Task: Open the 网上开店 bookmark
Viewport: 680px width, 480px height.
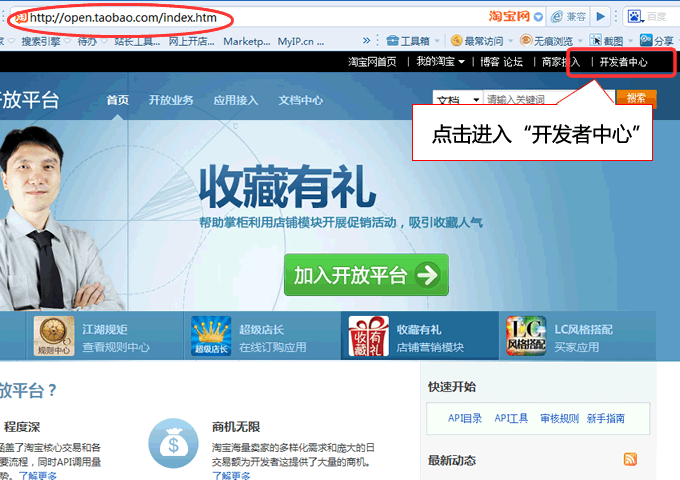Action: point(191,41)
